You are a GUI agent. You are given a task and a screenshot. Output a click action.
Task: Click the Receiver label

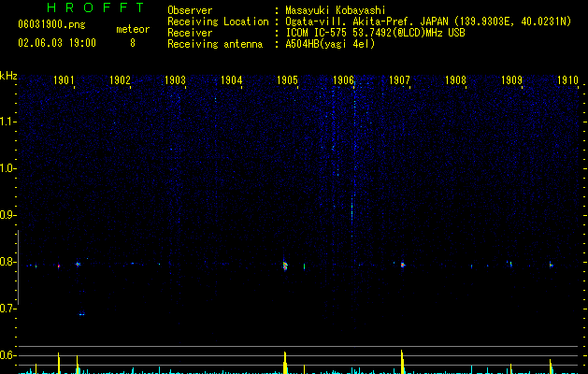(x=190, y=33)
